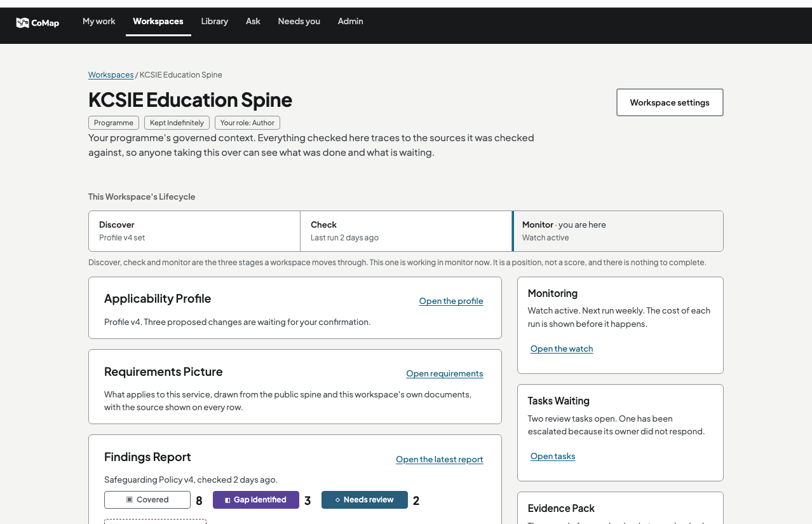Open the latest report link
This screenshot has width=812, height=524.
click(x=440, y=460)
